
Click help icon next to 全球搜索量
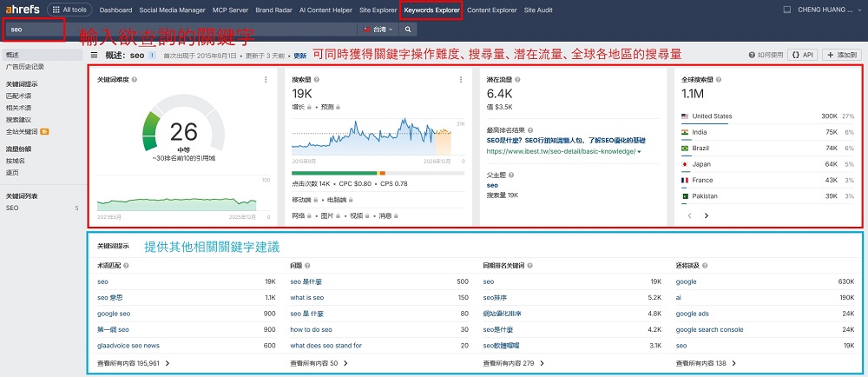tap(719, 80)
